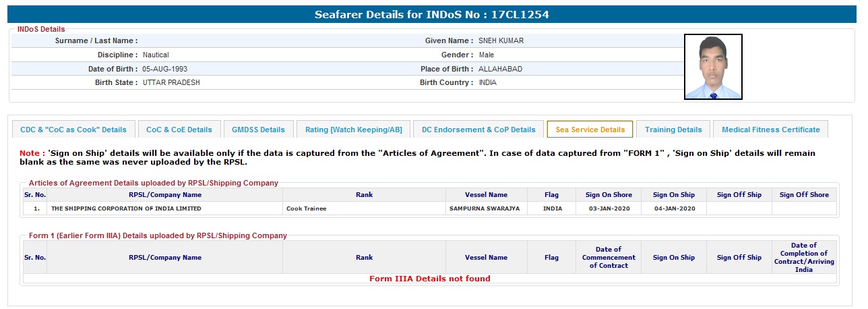
Task: Click the date of birth 05-AUG-1993
Action: tap(166, 69)
